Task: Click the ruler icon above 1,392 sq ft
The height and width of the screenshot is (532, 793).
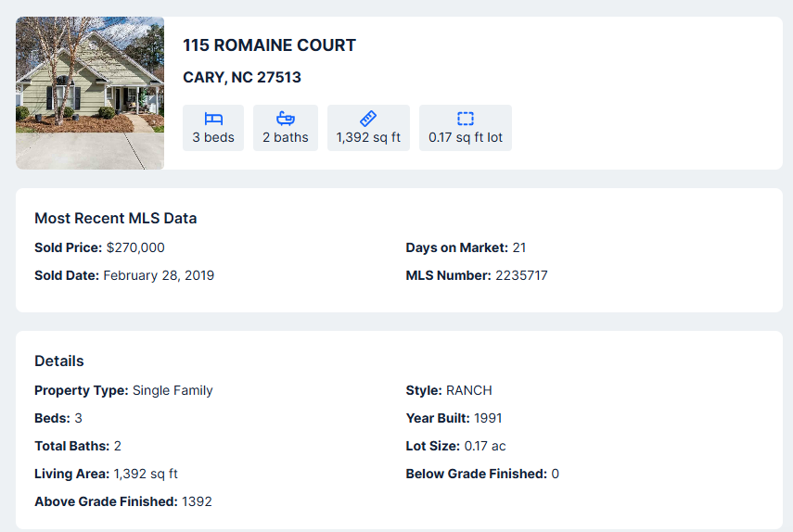Action: pyautogui.click(x=368, y=119)
